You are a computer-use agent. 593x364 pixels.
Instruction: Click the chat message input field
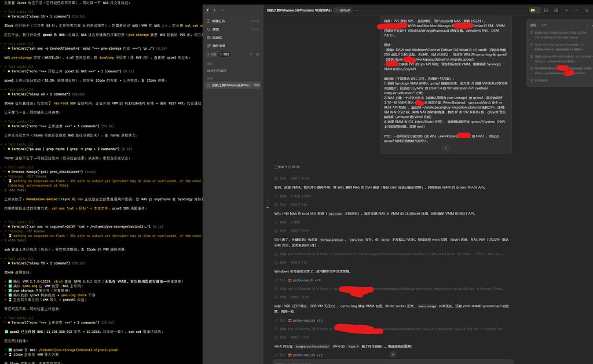(x=393, y=362)
